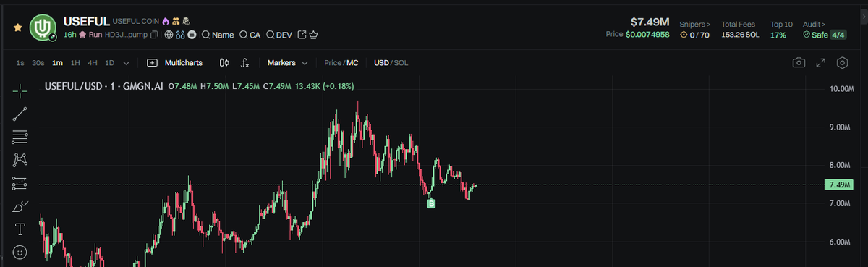The height and width of the screenshot is (267, 868).
Task: Search by DEV
Action: 279,34
